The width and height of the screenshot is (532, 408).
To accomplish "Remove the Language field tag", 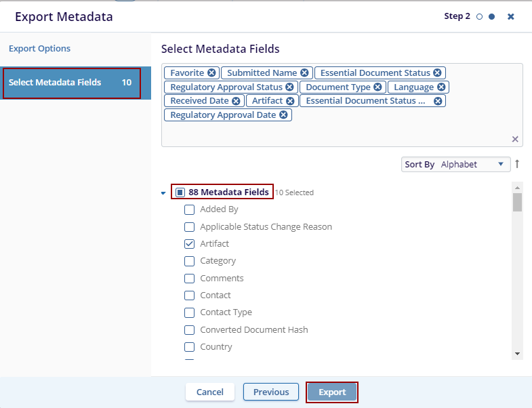I will (x=441, y=87).
